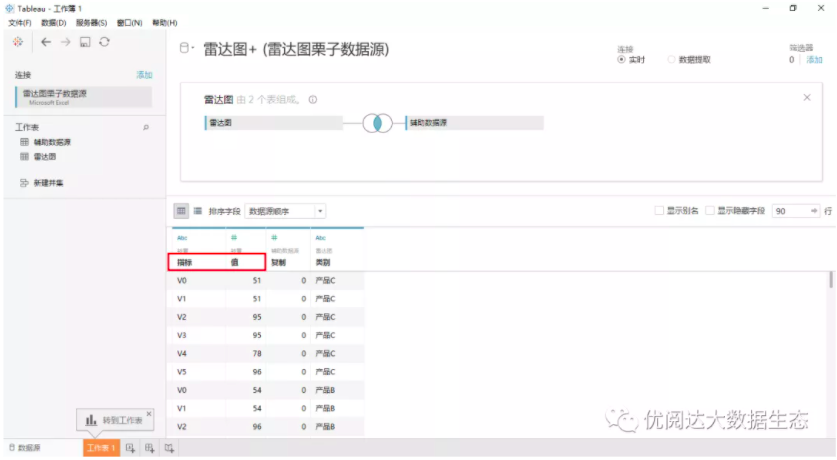The image size is (837, 460).
Task: Select the 辅助数据源 table icon in sidebar
Action: pyautogui.click(x=24, y=142)
